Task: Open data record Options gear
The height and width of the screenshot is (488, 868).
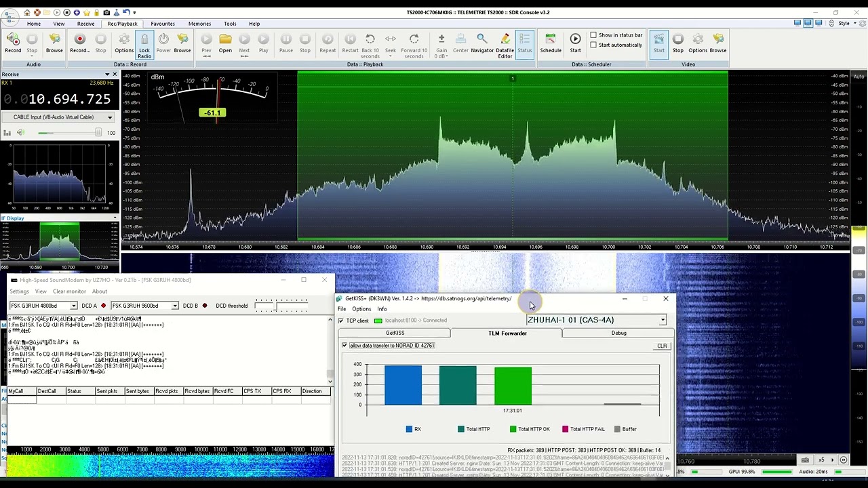Action: [124, 43]
